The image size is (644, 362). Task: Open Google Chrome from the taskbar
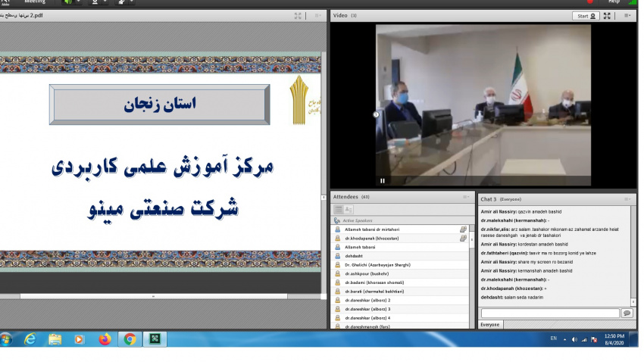coord(130,339)
